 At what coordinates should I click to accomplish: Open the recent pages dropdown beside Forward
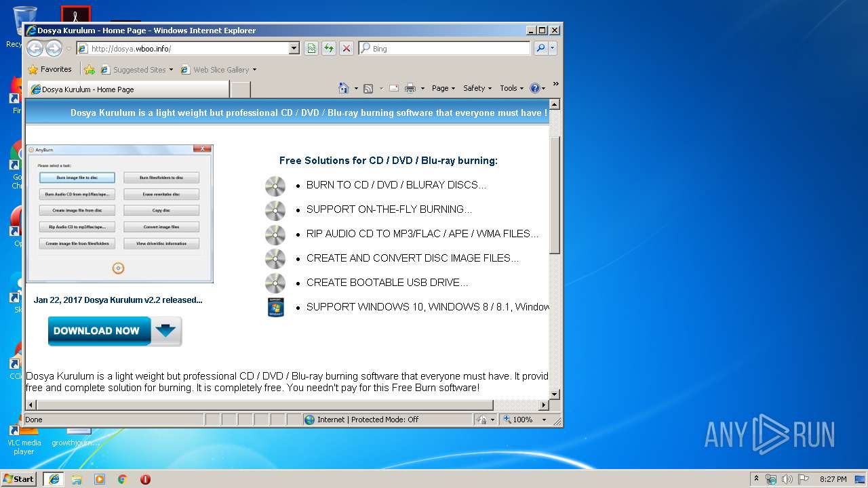tap(68, 49)
